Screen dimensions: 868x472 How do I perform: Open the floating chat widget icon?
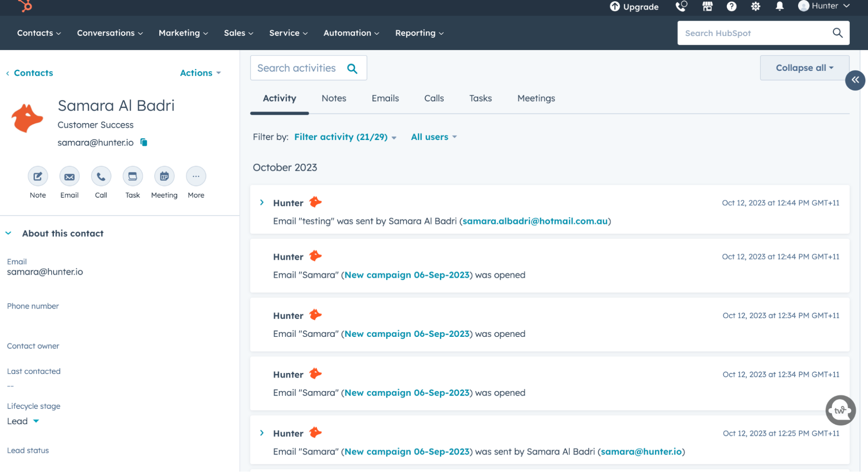840,410
